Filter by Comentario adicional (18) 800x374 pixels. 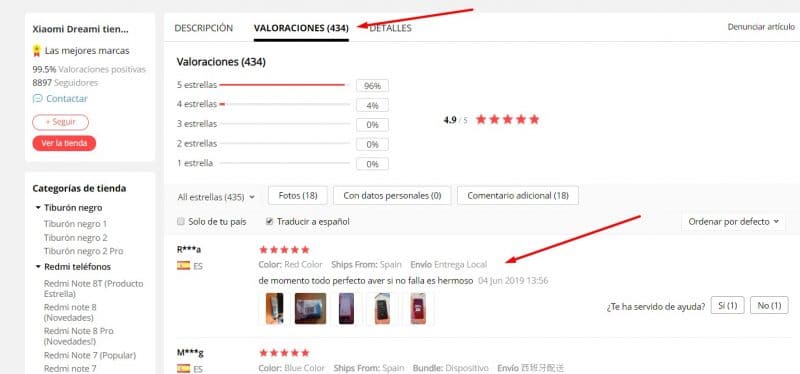click(x=517, y=195)
